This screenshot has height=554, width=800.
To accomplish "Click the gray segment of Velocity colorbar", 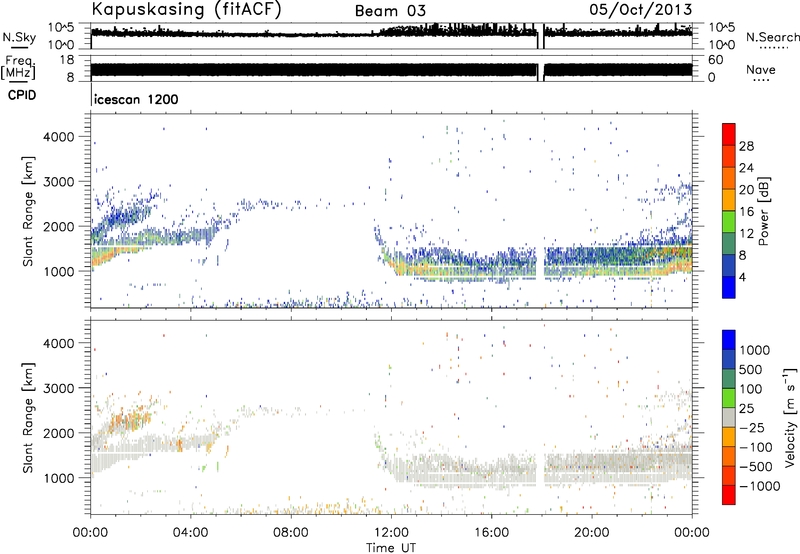I will (x=729, y=417).
